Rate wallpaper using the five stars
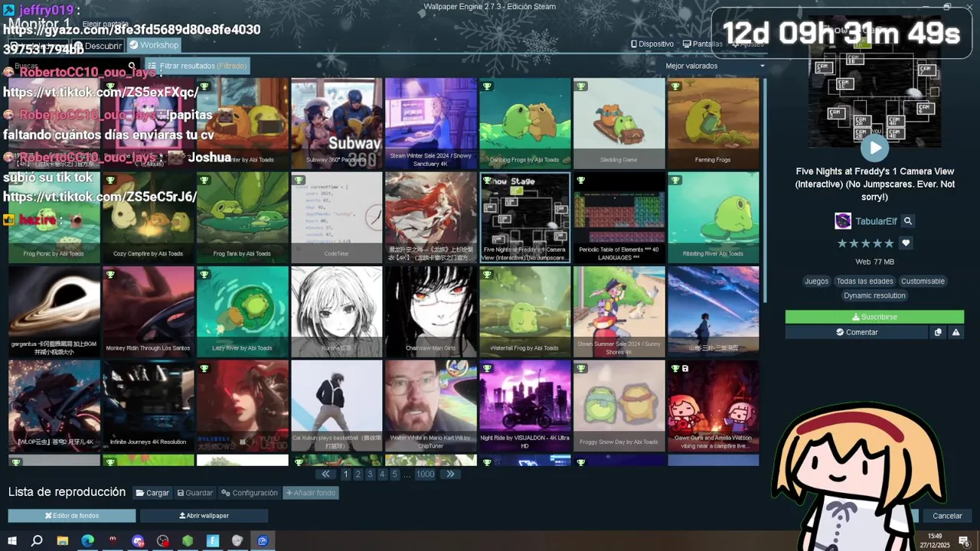This screenshot has height=551, width=980. click(865, 243)
